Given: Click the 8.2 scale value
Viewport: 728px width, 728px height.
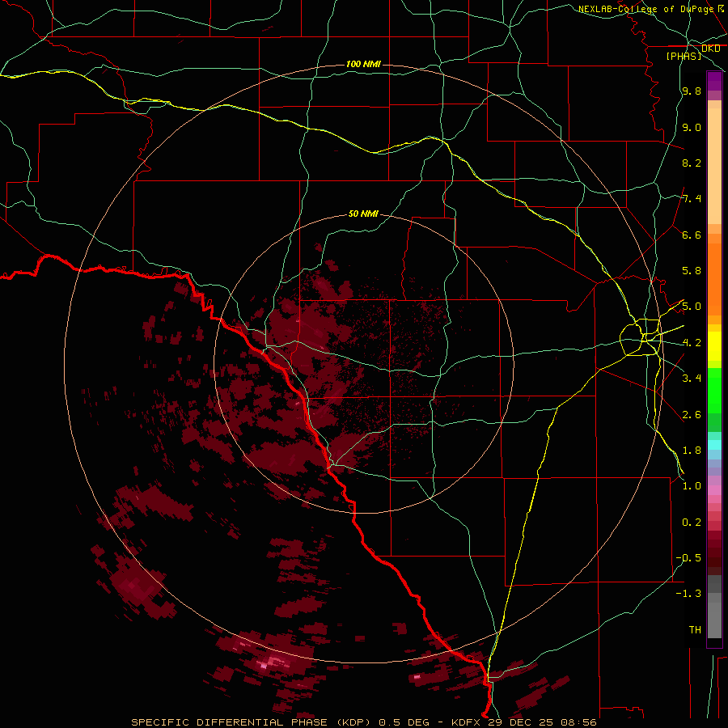Looking at the screenshot, I should (x=692, y=163).
